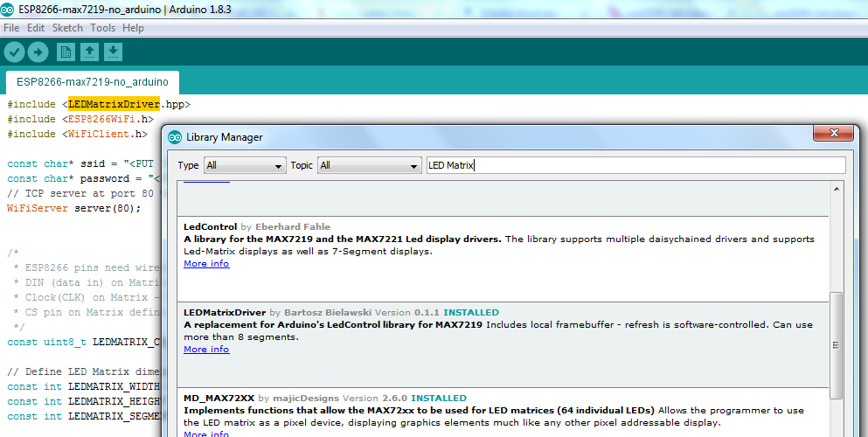This screenshot has width=868, height=437.
Task: Click author name Bartosz Bielawski
Action: click(328, 313)
